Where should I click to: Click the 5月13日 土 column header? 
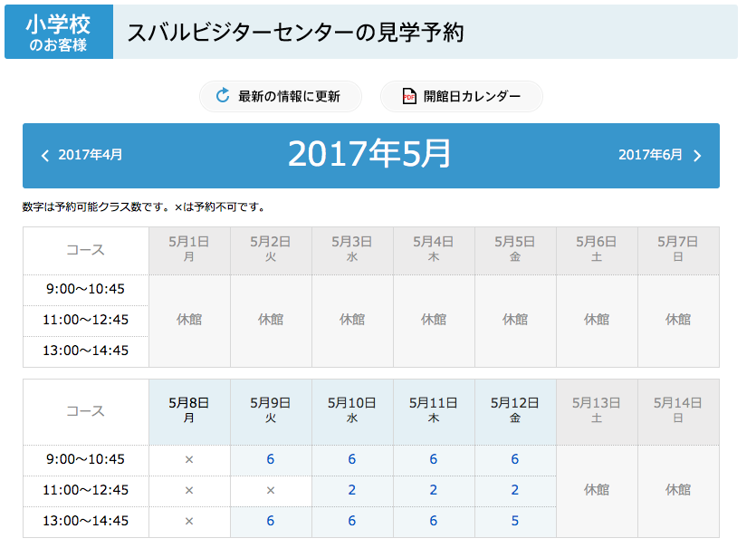597,411
